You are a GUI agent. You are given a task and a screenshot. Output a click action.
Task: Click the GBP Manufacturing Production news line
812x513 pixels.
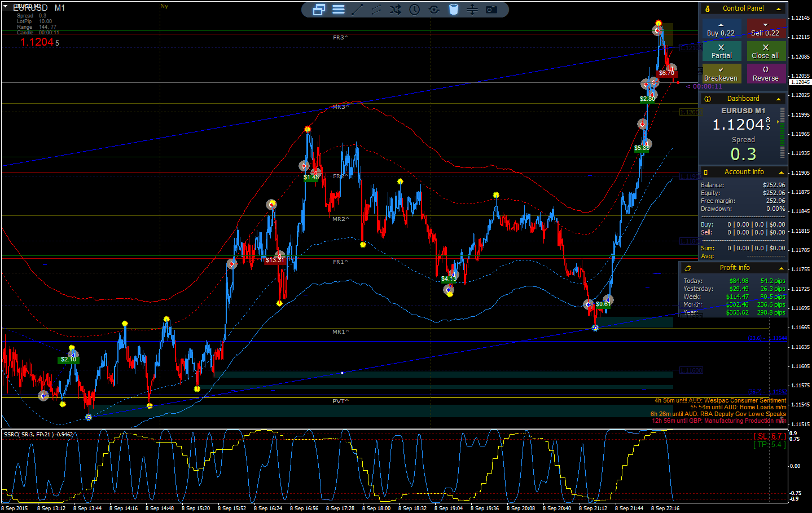click(719, 421)
